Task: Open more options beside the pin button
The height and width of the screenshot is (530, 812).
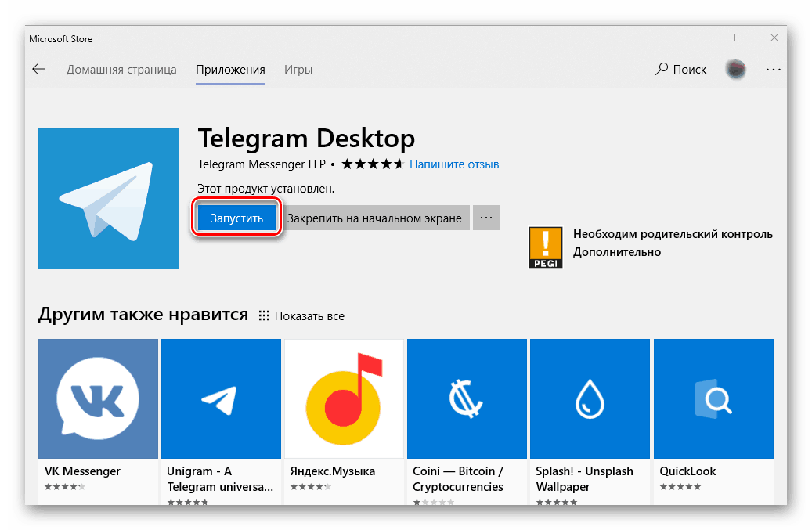Action: (485, 218)
